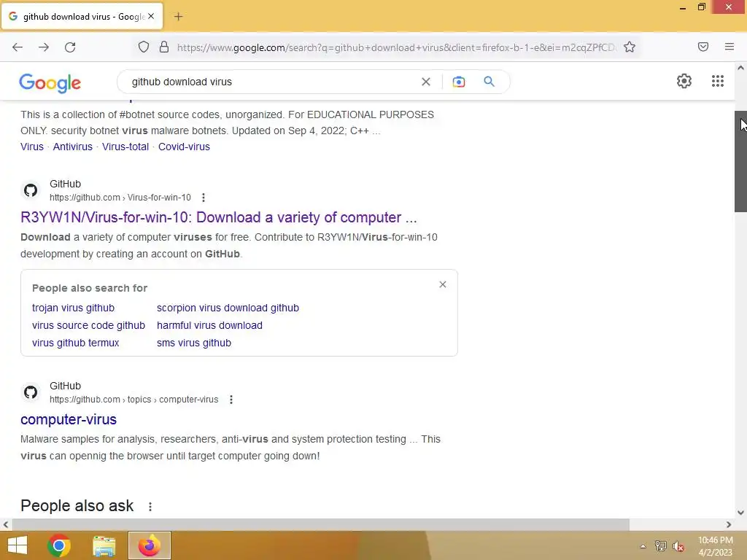This screenshot has height=560, width=747.
Task: Click GitHub favicon of computer-virus result
Action: pos(31,392)
